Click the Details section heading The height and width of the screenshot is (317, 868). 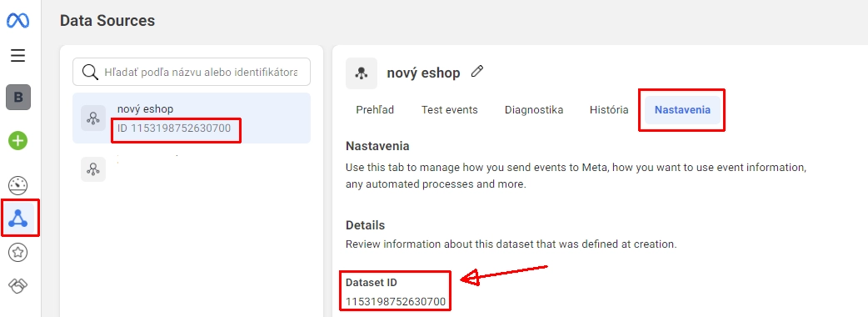pyautogui.click(x=366, y=225)
